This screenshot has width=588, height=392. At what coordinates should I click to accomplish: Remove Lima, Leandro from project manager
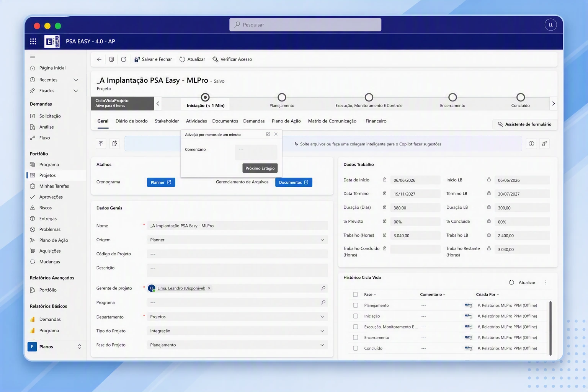click(x=209, y=288)
